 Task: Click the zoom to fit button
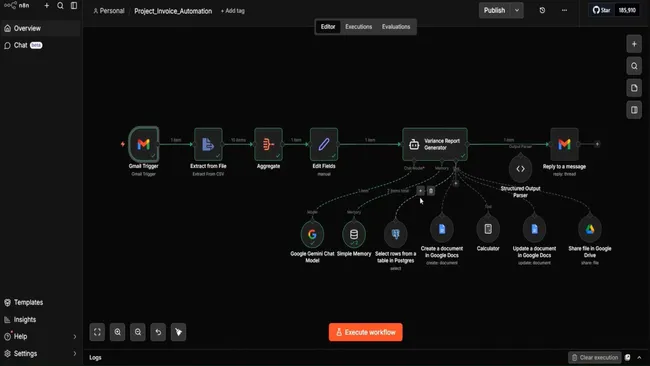97,332
